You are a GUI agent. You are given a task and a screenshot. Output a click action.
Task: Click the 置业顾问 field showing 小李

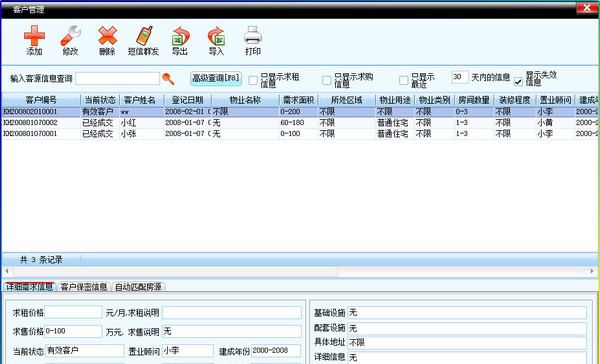click(188, 351)
